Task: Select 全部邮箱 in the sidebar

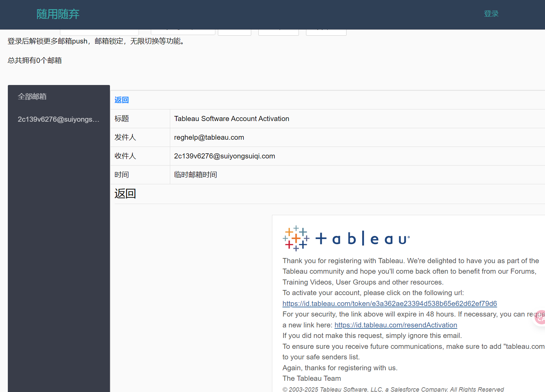Action: (x=32, y=97)
